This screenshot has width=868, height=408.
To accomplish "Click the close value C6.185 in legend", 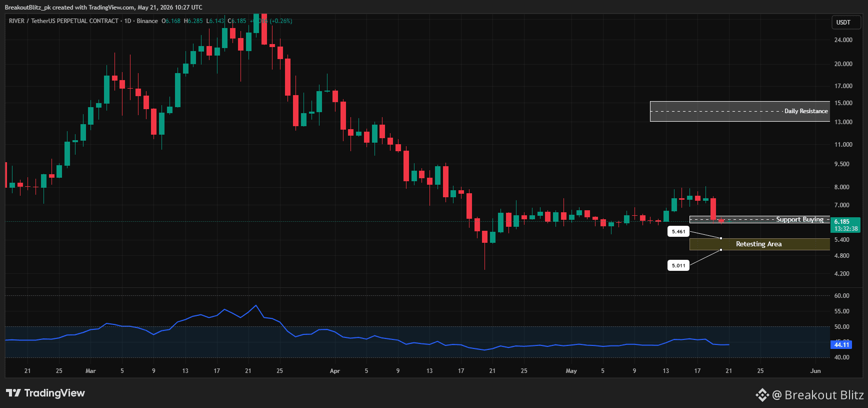I will pos(237,21).
